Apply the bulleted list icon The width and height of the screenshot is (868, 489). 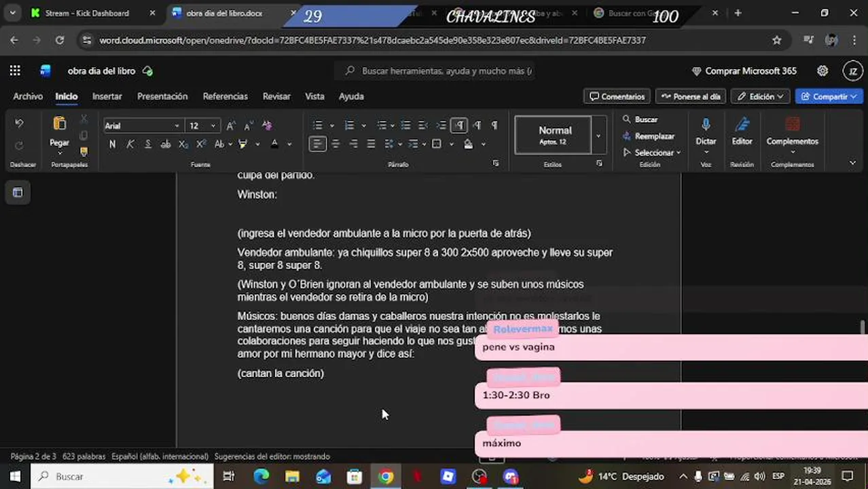point(317,126)
